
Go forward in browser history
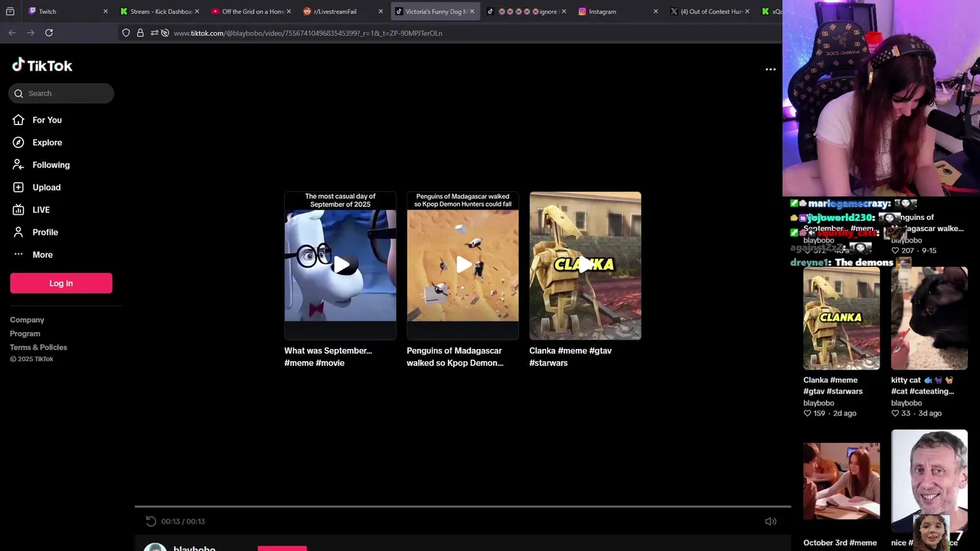(31, 33)
